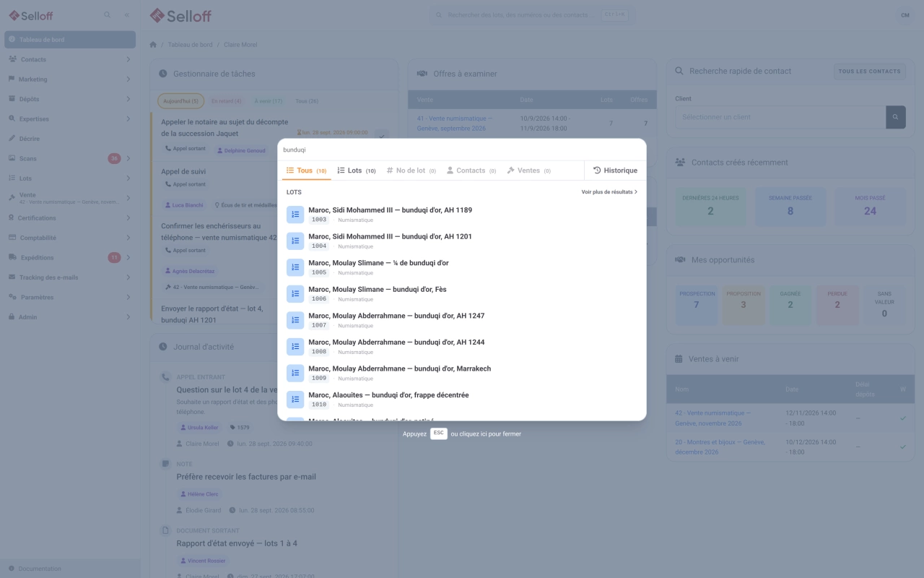Click the magnifier button beside client selector
This screenshot has height=578, width=924.
point(895,117)
